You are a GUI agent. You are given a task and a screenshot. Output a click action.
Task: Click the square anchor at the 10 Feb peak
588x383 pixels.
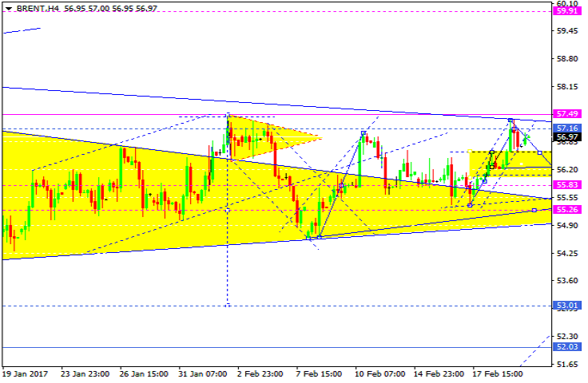(x=364, y=132)
